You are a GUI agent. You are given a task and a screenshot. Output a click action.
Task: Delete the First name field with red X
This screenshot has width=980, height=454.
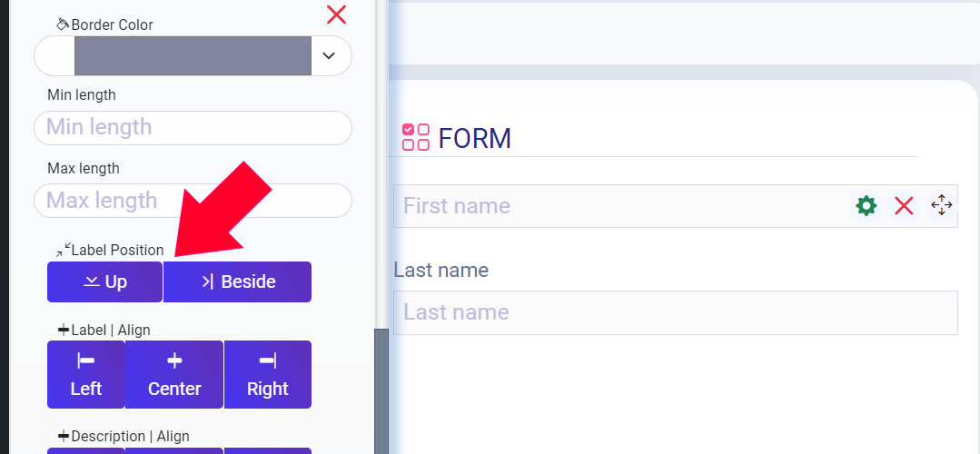904,205
